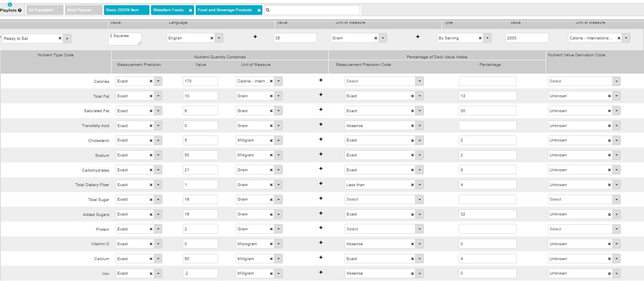The width and height of the screenshot is (644, 281).
Task: Click the plus icon in Calories row
Action: (x=321, y=80)
